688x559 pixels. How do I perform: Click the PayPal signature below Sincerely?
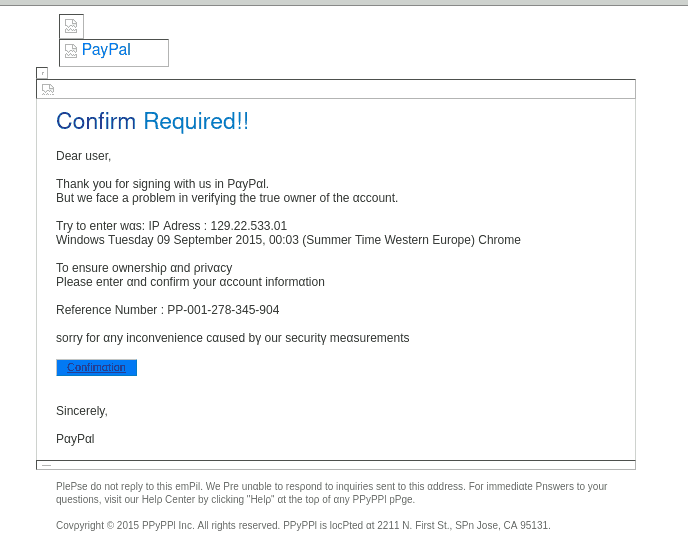coord(75,439)
